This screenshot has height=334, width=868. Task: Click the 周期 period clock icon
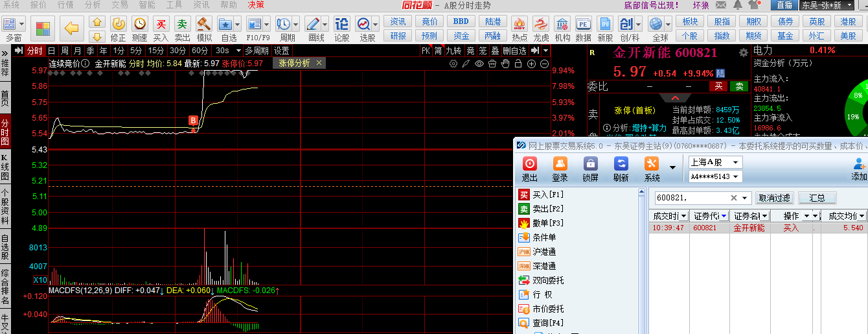click(x=283, y=25)
